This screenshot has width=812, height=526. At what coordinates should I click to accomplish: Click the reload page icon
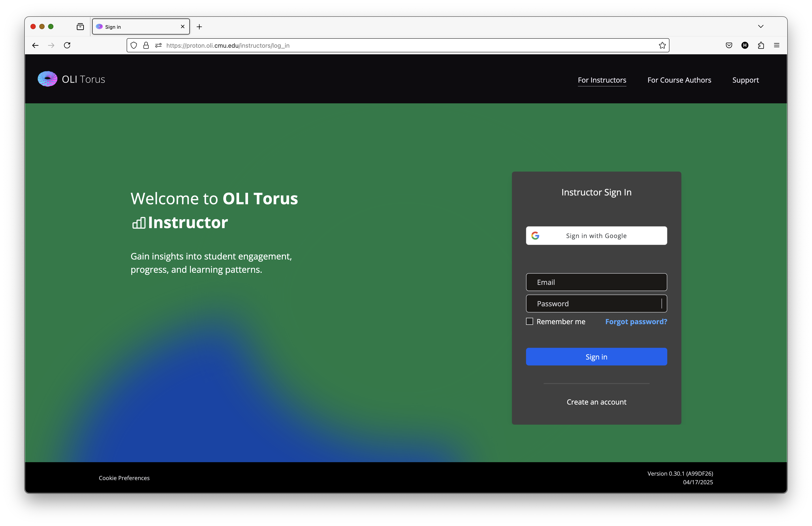click(67, 45)
